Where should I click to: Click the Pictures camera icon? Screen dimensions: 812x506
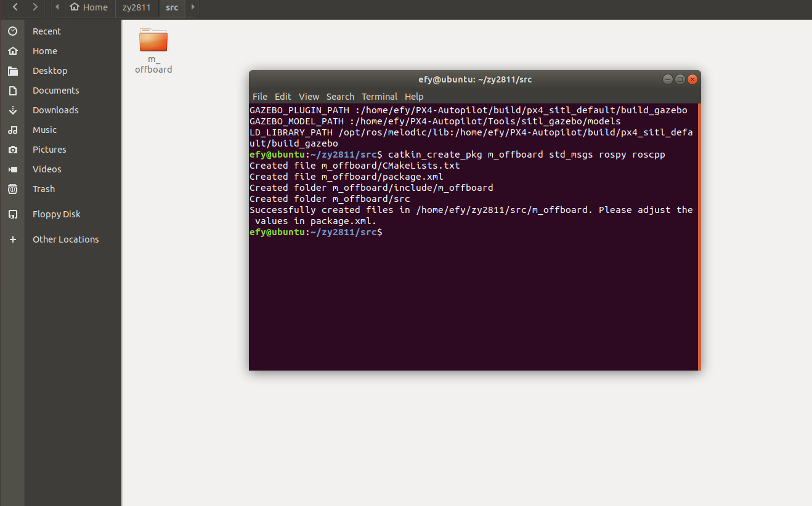tap(12, 150)
